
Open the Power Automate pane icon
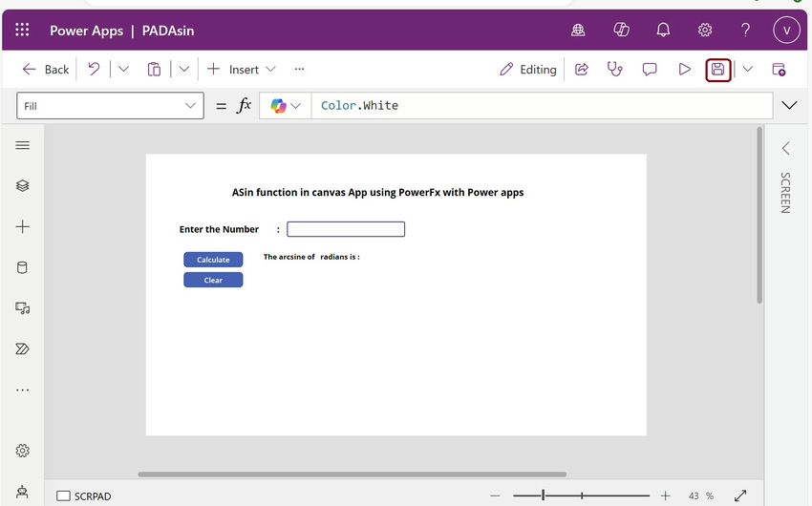click(x=22, y=349)
